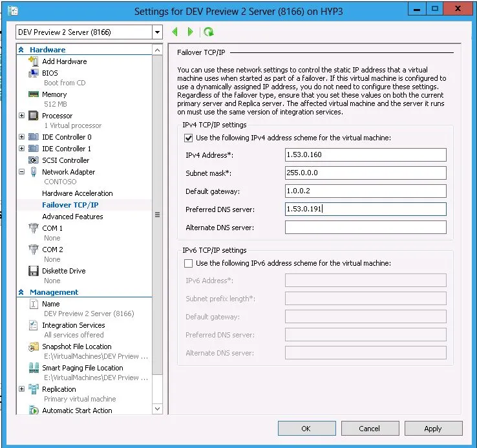Click the SCSI Controller icon
477x448 pixels.
click(34, 160)
